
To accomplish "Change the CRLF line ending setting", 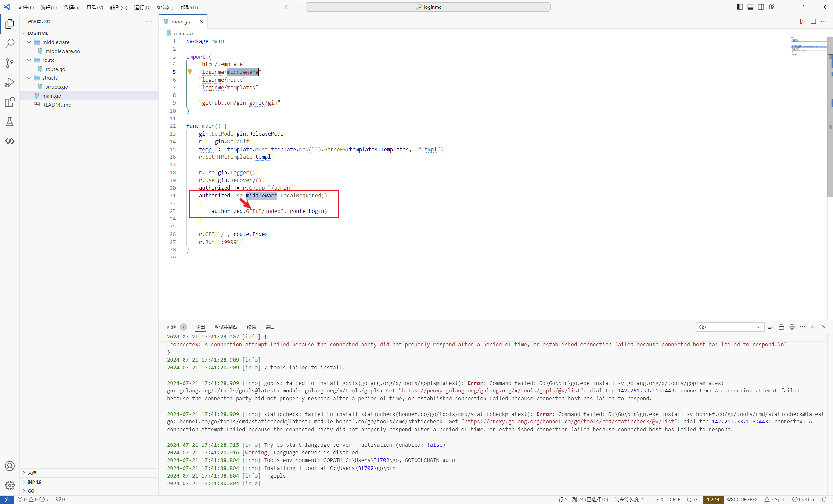I will click(x=675, y=499).
